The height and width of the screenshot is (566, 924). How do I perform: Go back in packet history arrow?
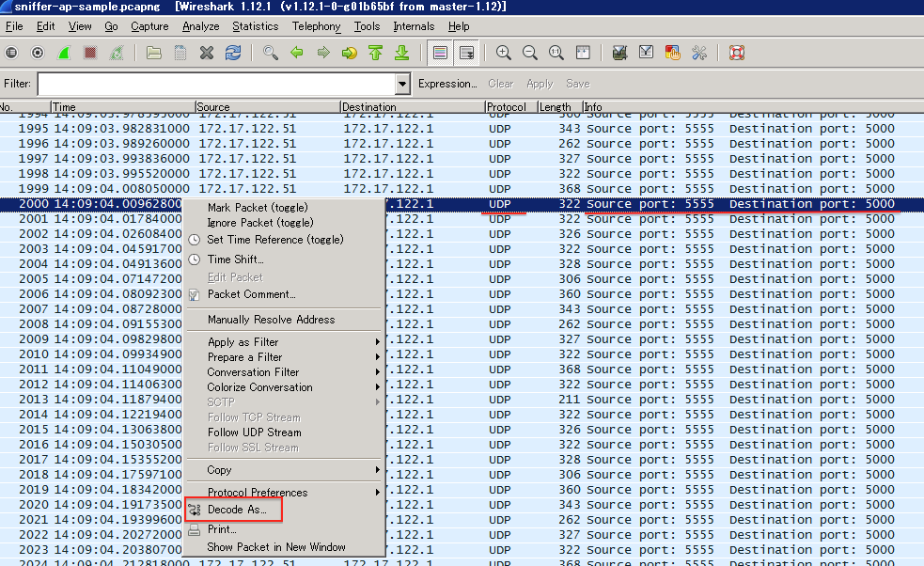296,53
